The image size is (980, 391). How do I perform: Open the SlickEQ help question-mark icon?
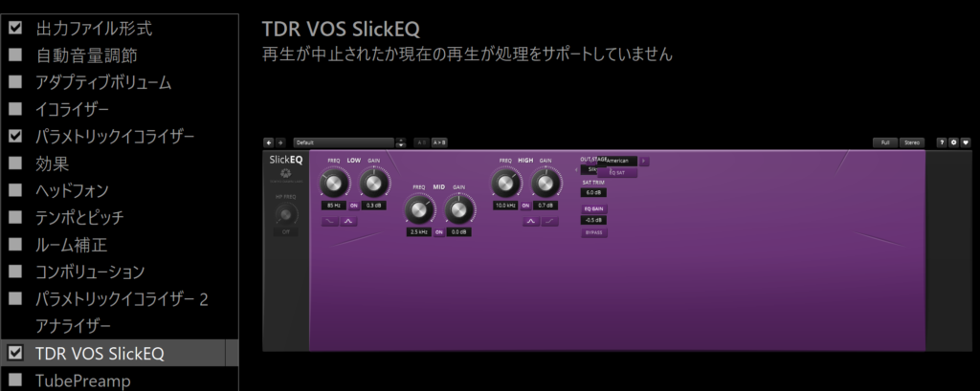[942, 142]
